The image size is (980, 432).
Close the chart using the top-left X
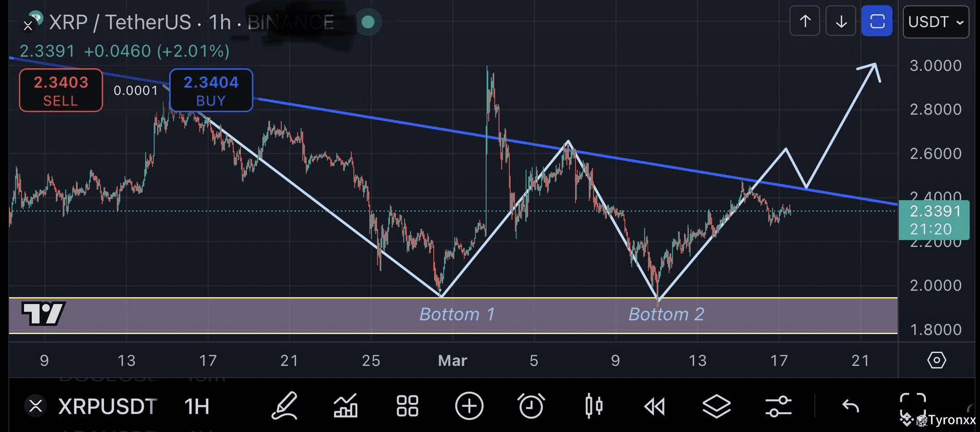pos(28,26)
